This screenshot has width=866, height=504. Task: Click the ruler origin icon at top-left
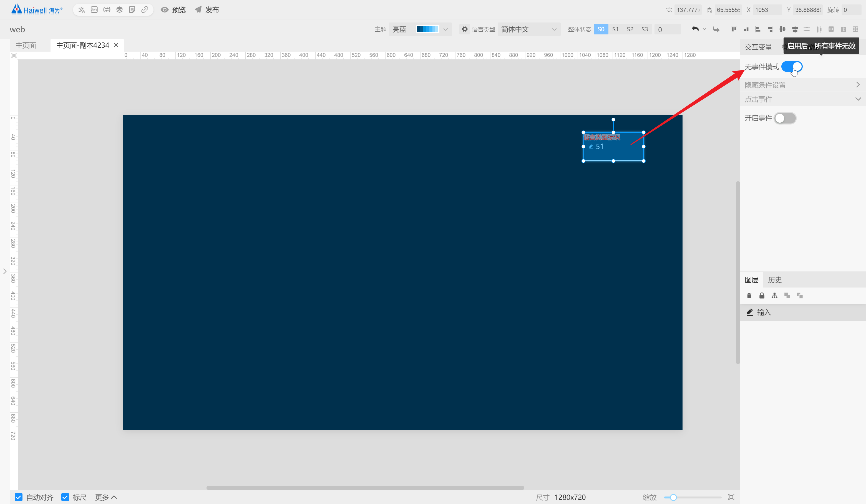point(14,55)
